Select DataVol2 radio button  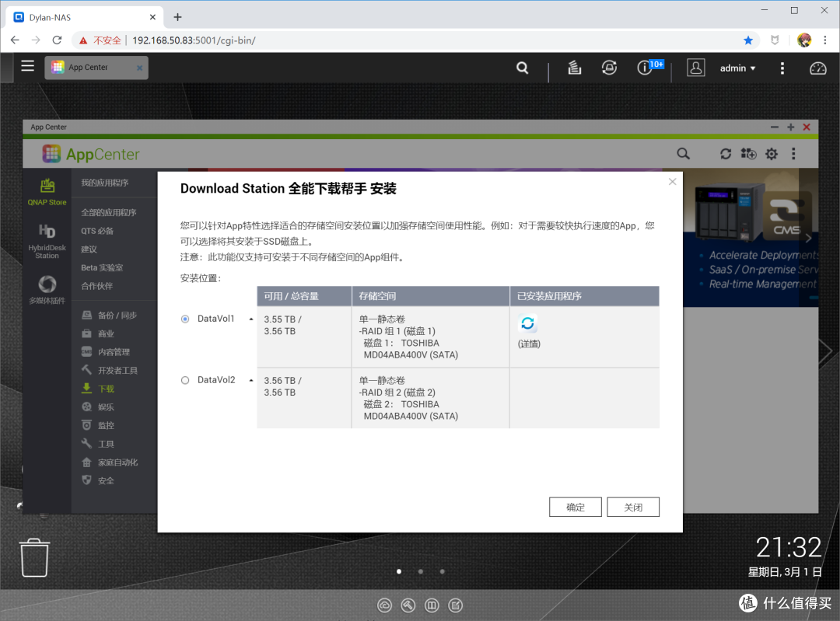(x=185, y=380)
